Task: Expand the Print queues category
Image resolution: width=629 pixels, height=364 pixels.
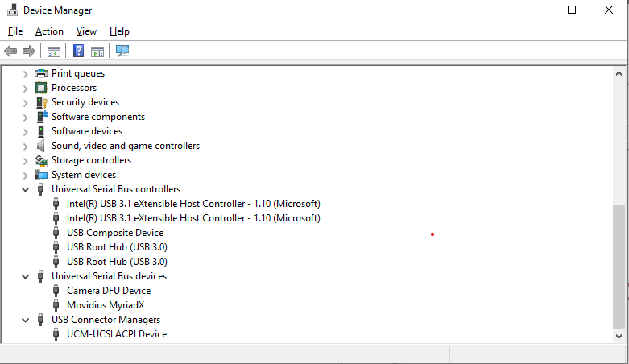Action: pyautogui.click(x=26, y=73)
